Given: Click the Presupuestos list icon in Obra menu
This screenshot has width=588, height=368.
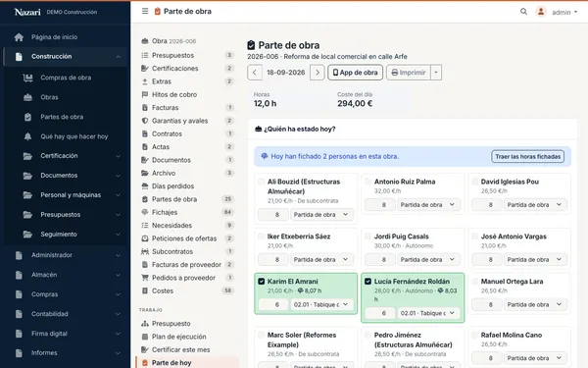Looking at the screenshot, I should tap(145, 55).
